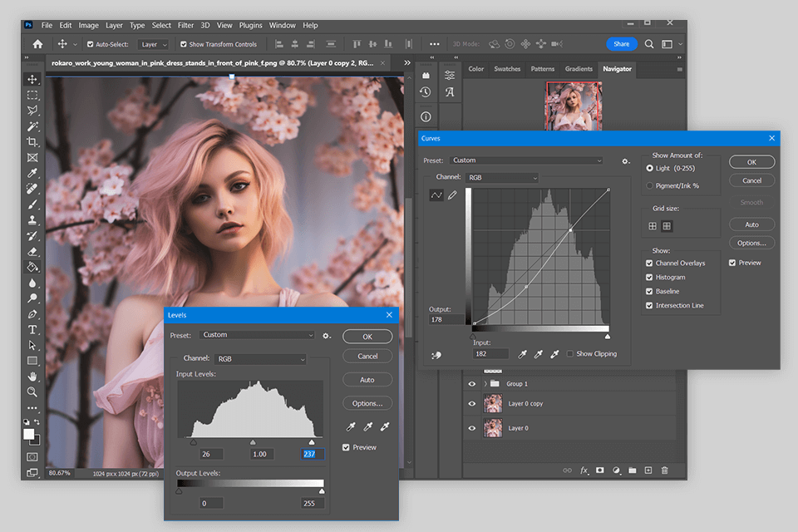This screenshot has width=798, height=532.
Task: Select the Eyedropper tool in the toolbar
Action: 32,173
